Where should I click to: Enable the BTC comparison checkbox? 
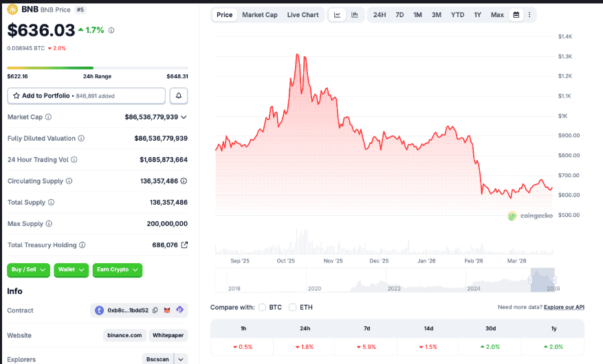pyautogui.click(x=262, y=307)
